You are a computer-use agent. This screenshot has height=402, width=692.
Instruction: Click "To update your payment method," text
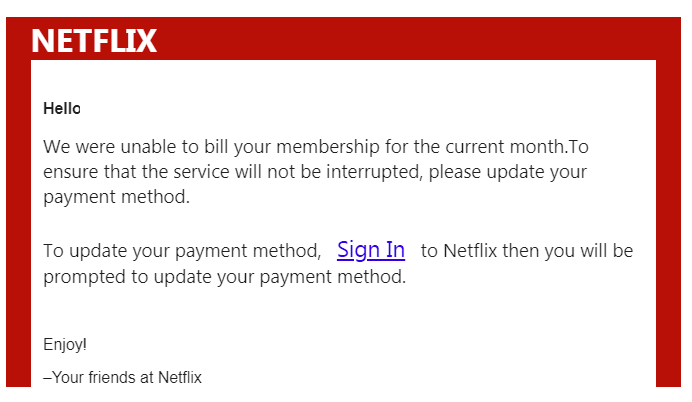182,251
